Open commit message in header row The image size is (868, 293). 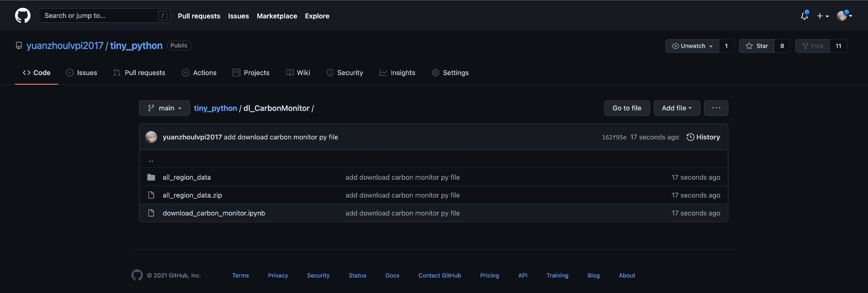(281, 137)
